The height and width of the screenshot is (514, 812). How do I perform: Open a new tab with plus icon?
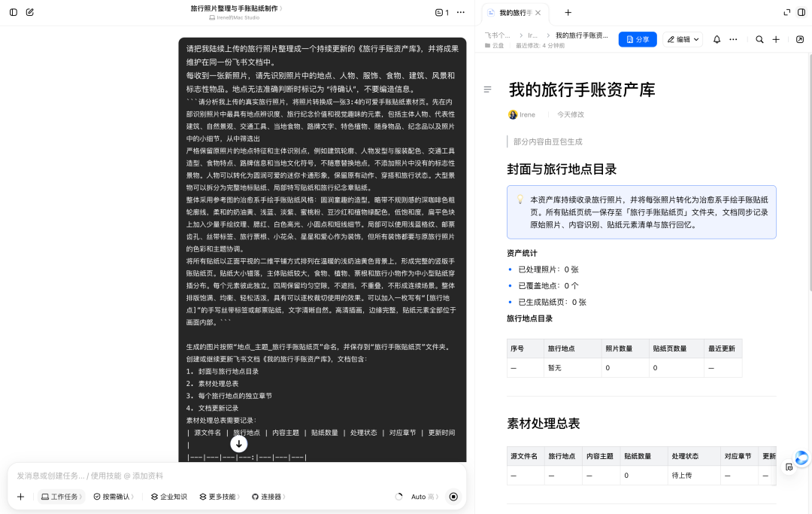tap(568, 13)
